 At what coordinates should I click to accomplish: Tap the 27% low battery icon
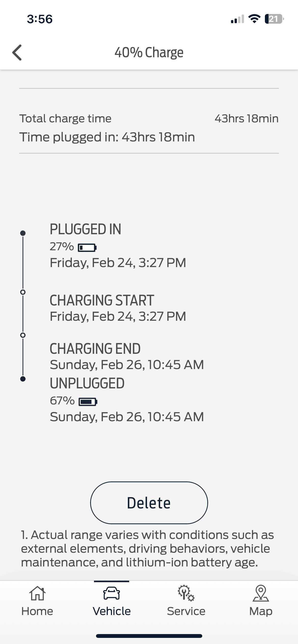[87, 247]
